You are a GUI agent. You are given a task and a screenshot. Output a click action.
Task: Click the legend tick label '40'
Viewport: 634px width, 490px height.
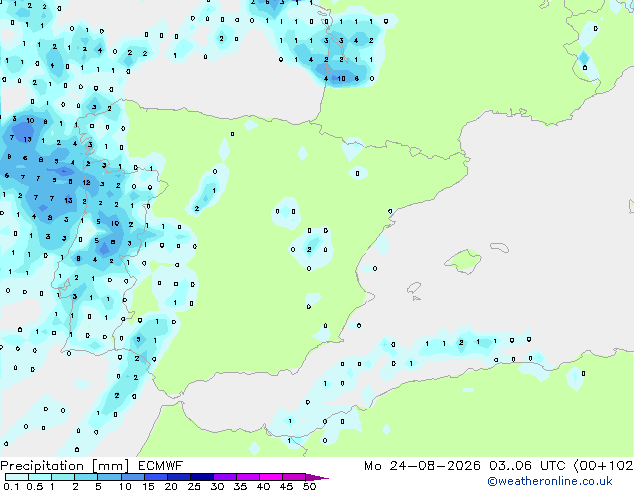[x=263, y=486]
